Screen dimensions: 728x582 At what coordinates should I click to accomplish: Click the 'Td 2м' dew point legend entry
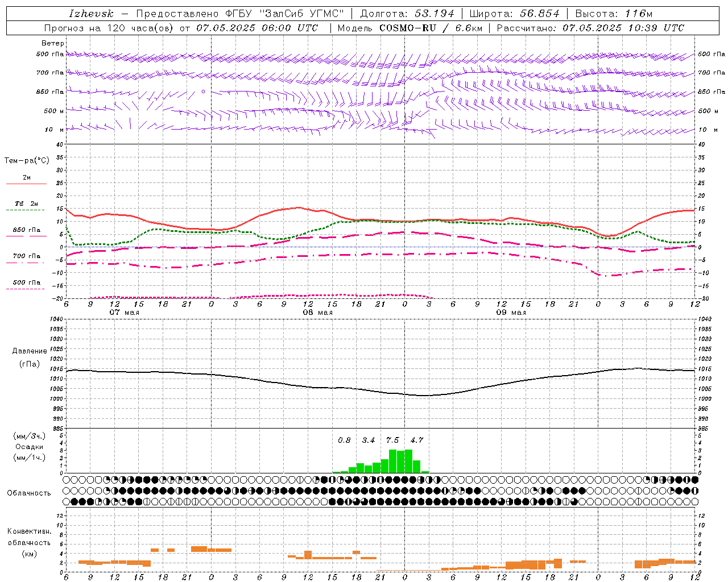(27, 203)
